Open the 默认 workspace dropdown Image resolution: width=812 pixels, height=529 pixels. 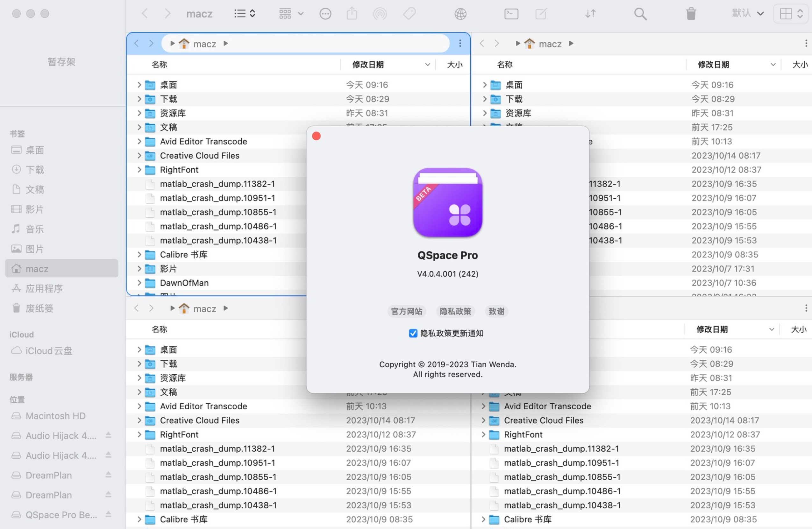tap(748, 13)
